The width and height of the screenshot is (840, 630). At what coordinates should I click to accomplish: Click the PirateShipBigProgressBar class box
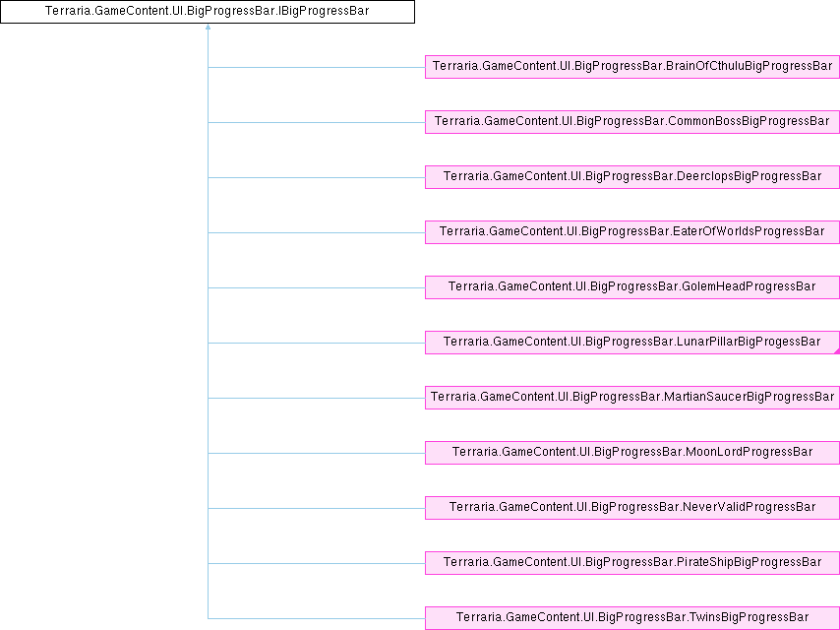pos(631,563)
